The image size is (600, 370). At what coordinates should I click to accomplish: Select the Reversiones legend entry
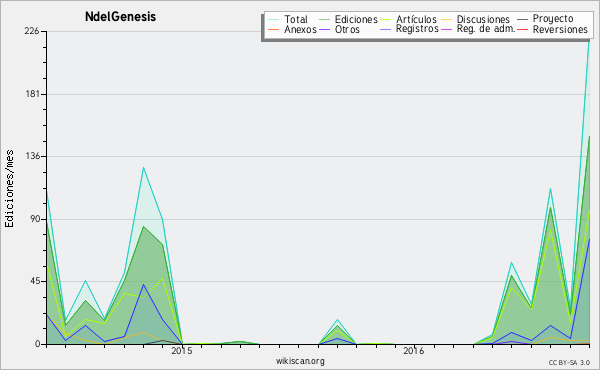click(x=560, y=29)
